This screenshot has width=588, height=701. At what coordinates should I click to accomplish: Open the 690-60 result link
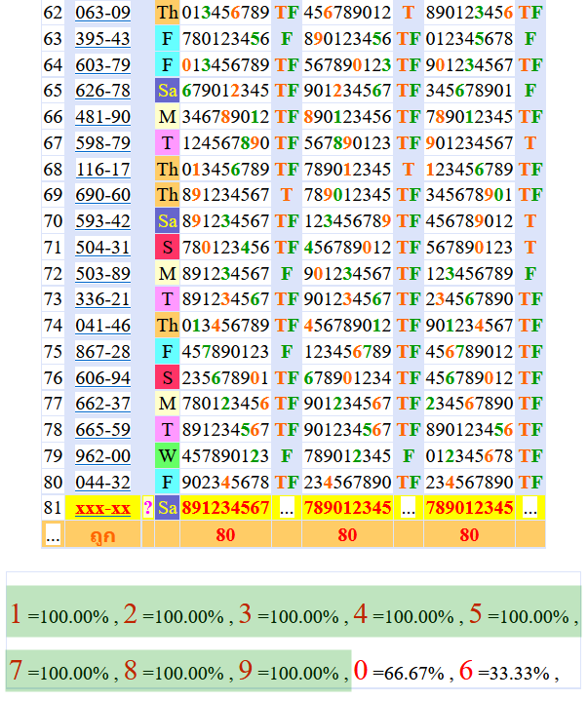tap(102, 195)
